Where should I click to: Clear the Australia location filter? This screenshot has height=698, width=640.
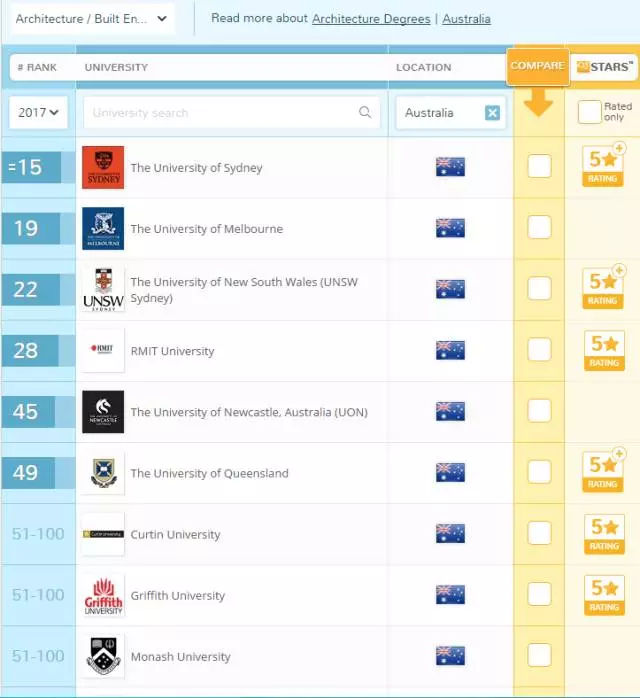(x=492, y=113)
